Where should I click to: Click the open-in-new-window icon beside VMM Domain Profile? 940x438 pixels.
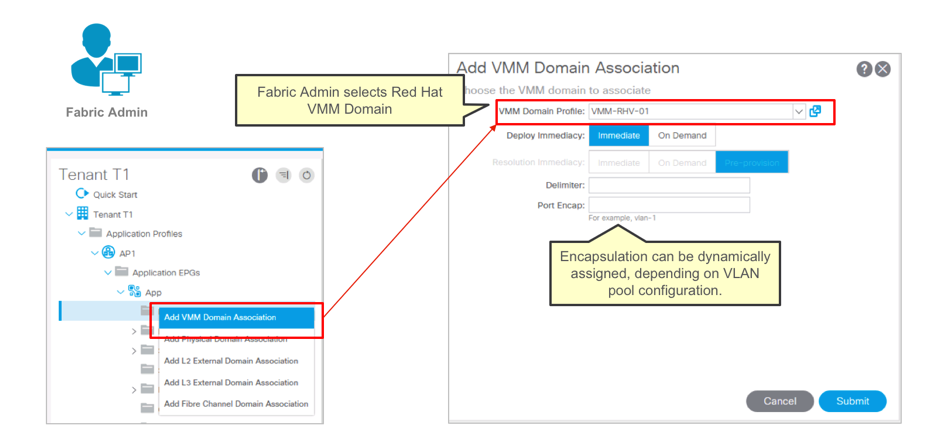pos(816,111)
